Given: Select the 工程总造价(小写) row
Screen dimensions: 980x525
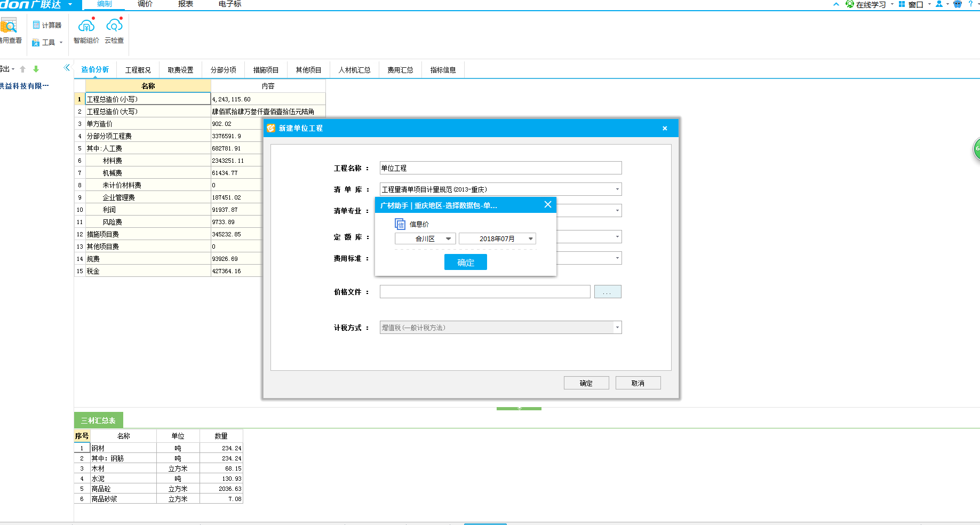Looking at the screenshot, I should coord(200,99).
